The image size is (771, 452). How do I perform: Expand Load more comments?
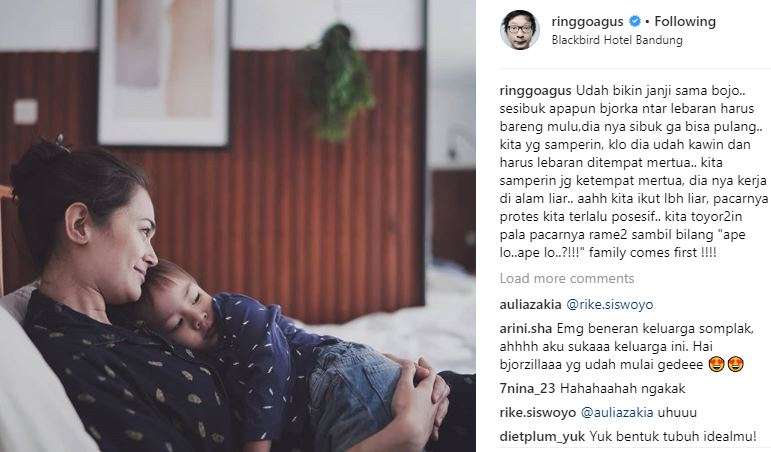[567, 278]
